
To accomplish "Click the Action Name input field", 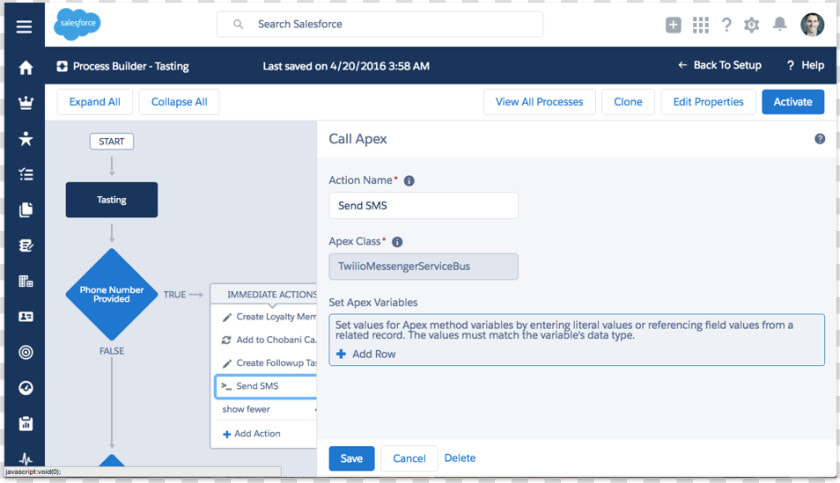I will pos(423,206).
